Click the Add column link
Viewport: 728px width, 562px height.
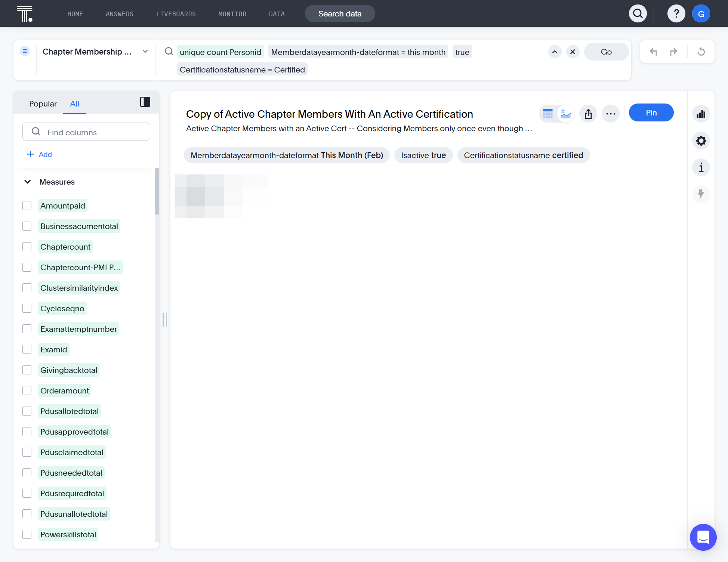(40, 154)
